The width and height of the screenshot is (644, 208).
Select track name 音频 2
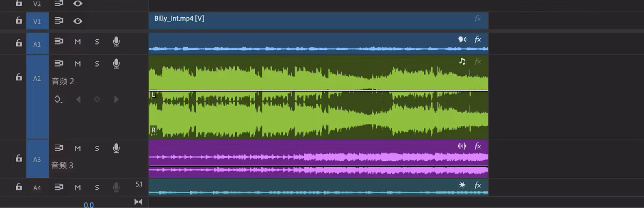coord(63,81)
